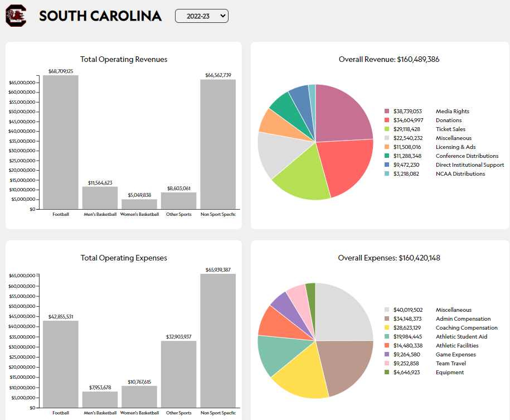The image size is (510, 420).
Task: Click the Athletic Student Aid legend swatch
Action: click(387, 337)
